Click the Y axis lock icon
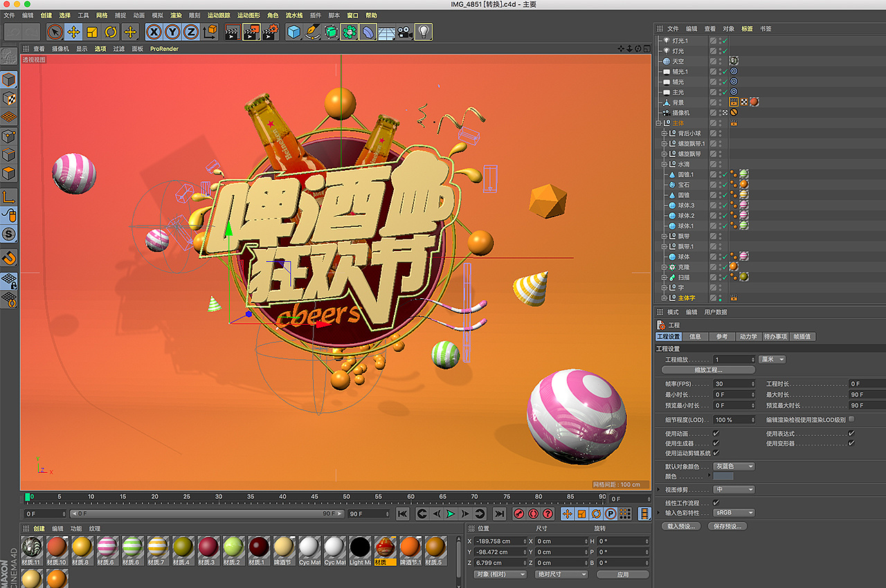The image size is (886, 588). click(173, 32)
